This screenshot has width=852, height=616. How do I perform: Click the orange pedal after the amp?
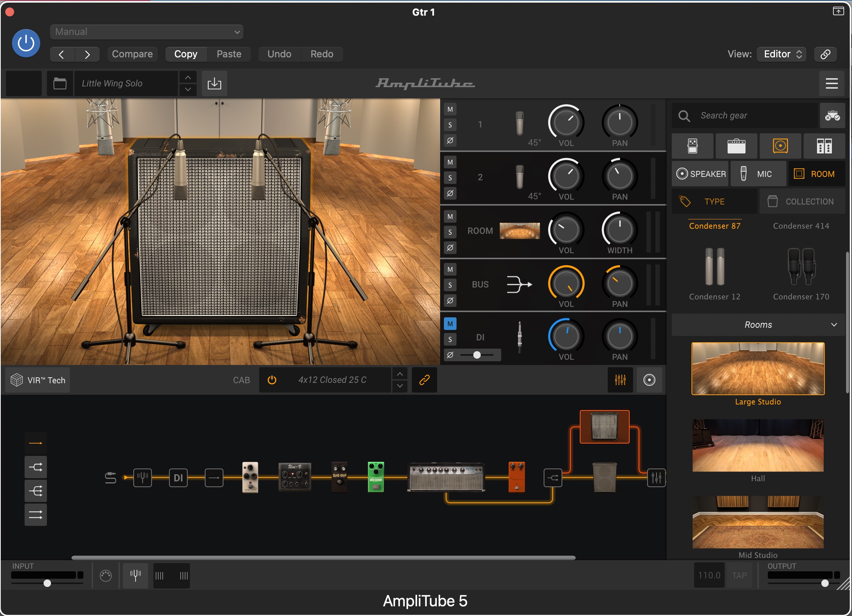pyautogui.click(x=516, y=477)
